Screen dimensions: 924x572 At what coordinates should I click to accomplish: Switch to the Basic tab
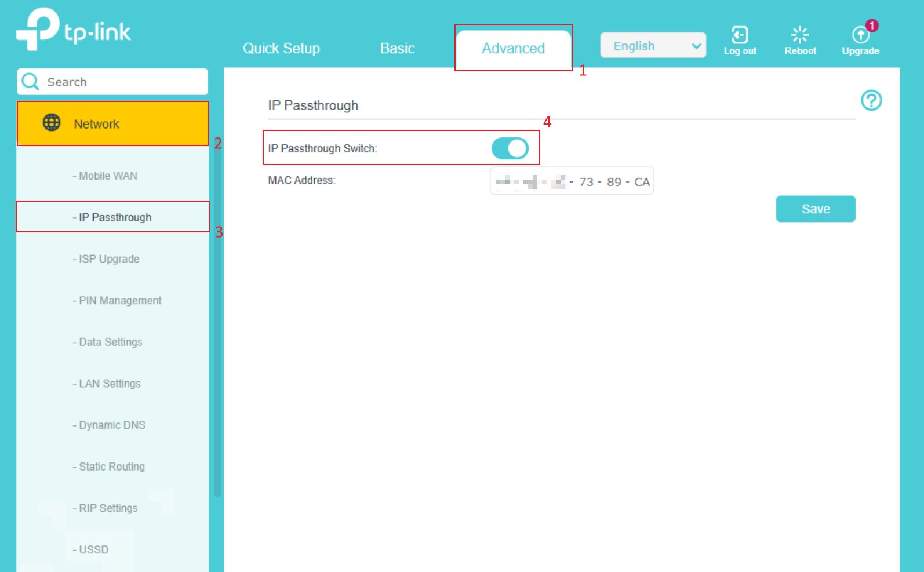pos(397,49)
